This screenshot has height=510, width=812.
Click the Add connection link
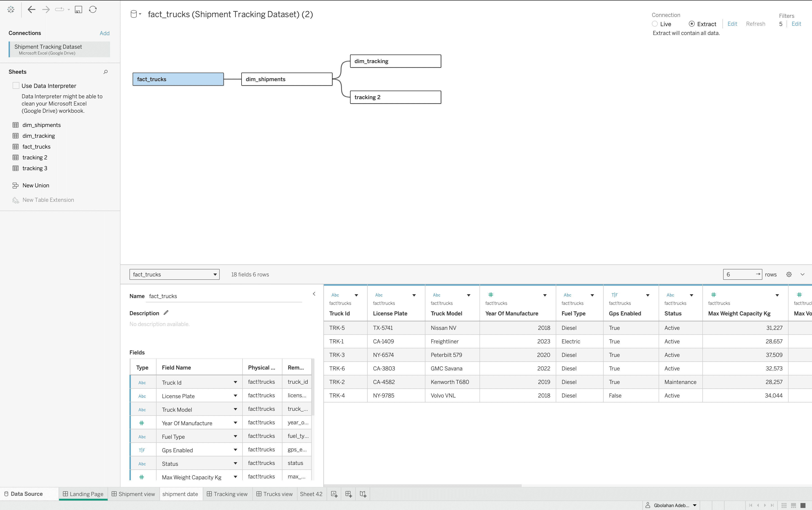pyautogui.click(x=104, y=33)
